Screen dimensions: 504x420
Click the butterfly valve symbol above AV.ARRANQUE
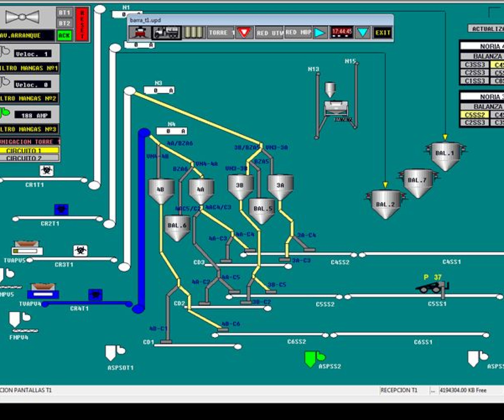[x=22, y=17]
